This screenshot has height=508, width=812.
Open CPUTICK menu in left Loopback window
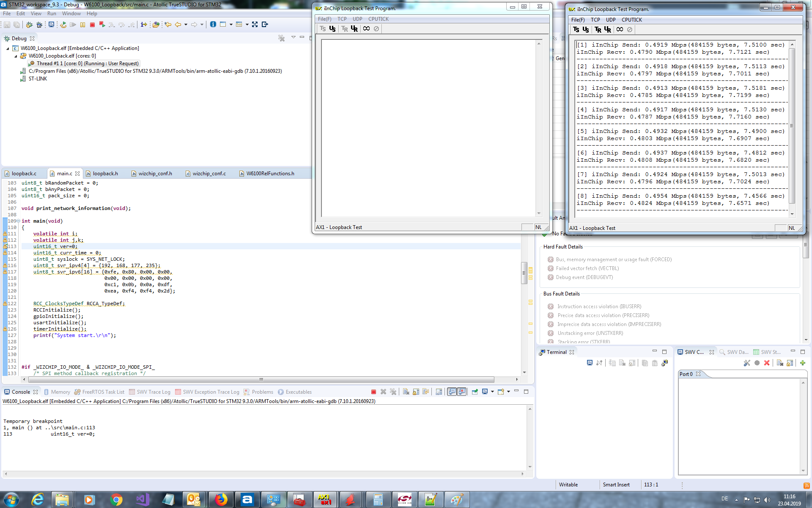378,19
